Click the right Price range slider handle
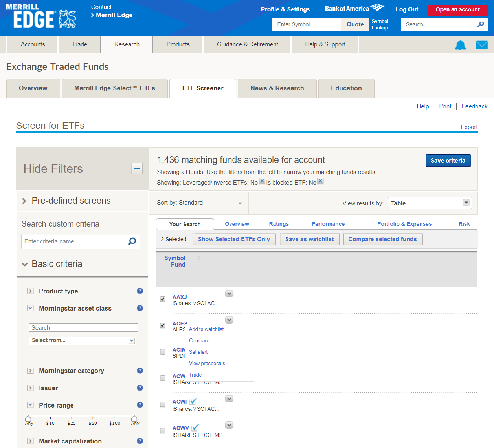This screenshot has height=448, width=494. [134, 419]
